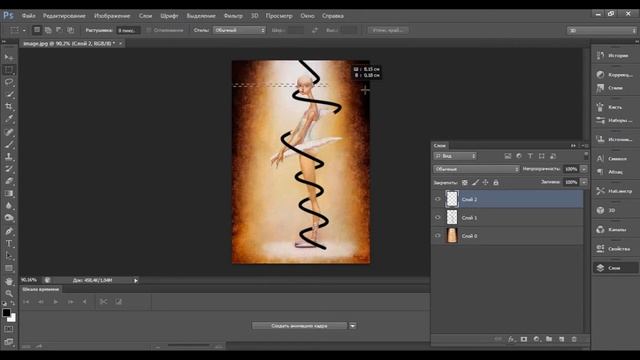
Task: Open timeline creation type dropdown arrow
Action: click(353, 326)
